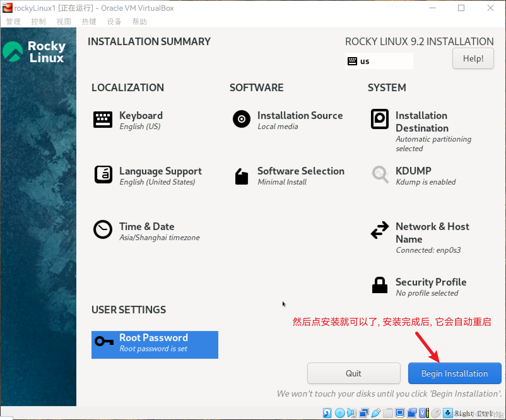Open Installation Source title
This screenshot has height=420, width=506.
300,115
